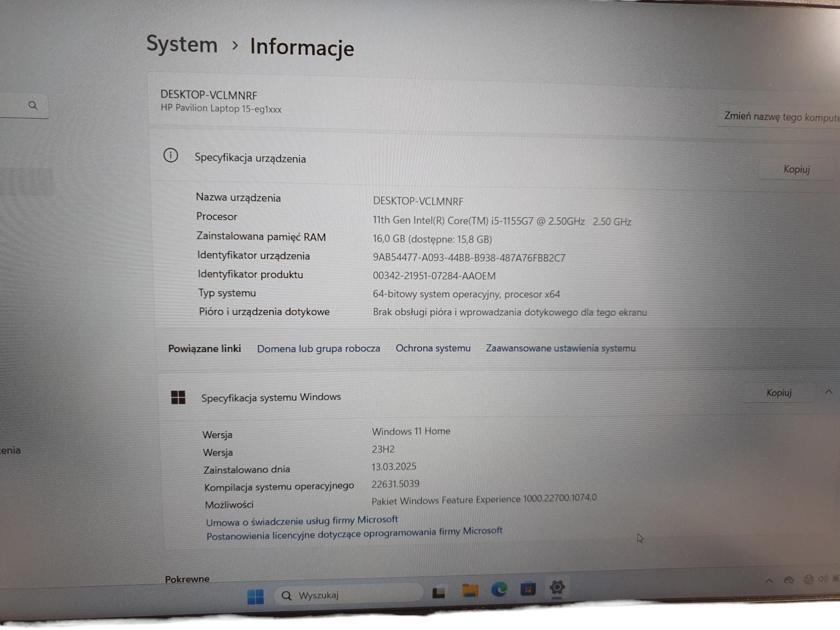Click the Windows logo beside Specyfikacja systemu Windows

pyautogui.click(x=178, y=397)
